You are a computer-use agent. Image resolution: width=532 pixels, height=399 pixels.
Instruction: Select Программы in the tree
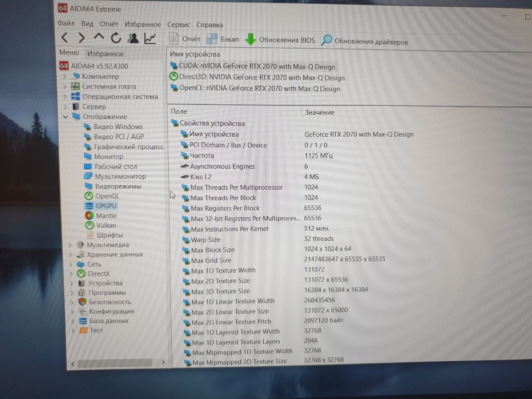pyautogui.click(x=102, y=293)
